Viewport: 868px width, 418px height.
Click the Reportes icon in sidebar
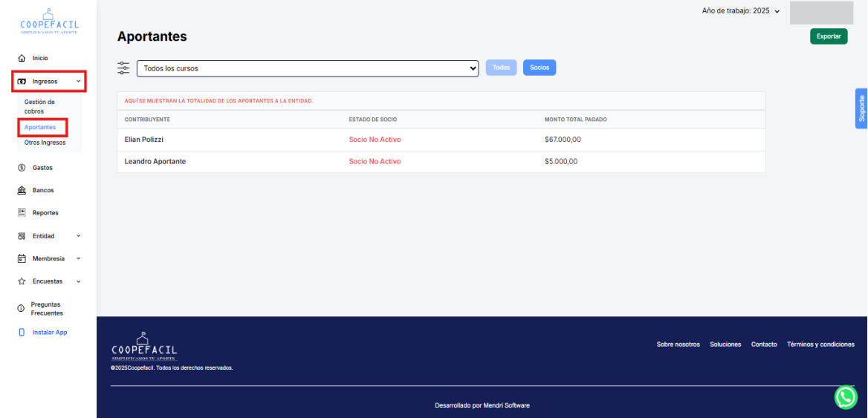(22, 213)
